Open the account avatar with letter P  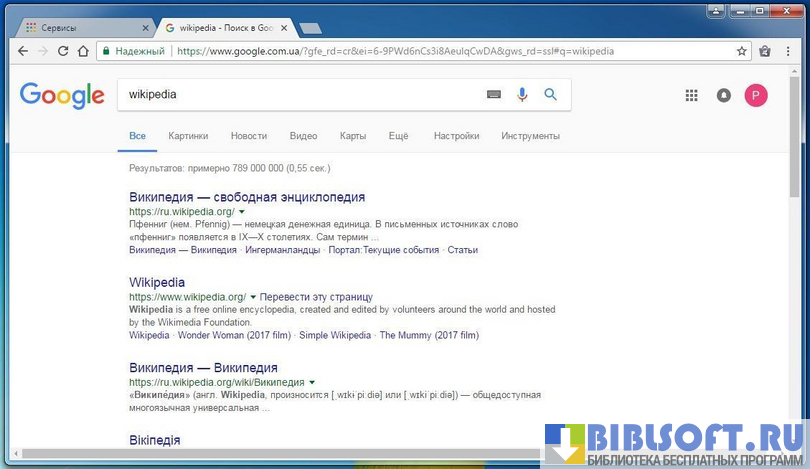click(x=756, y=95)
